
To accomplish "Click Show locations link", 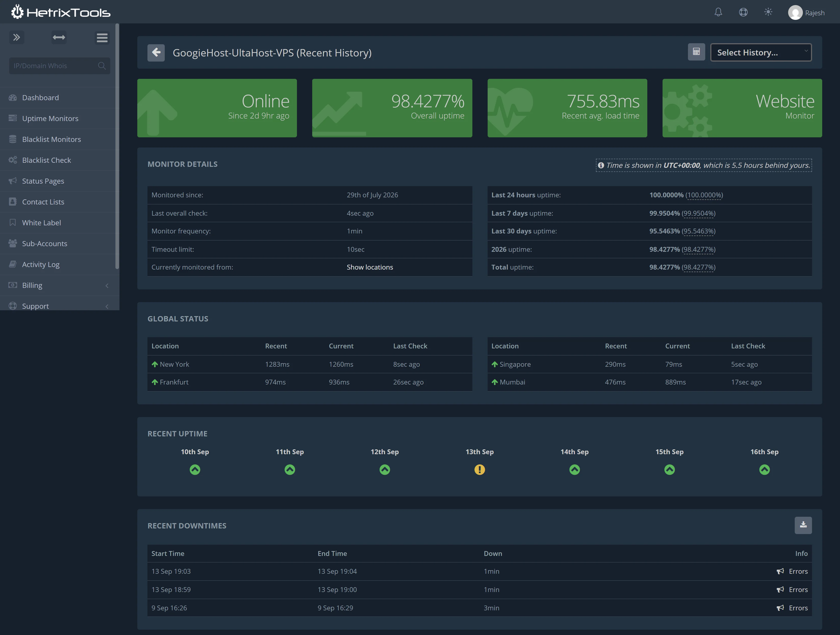I will pyautogui.click(x=370, y=267).
